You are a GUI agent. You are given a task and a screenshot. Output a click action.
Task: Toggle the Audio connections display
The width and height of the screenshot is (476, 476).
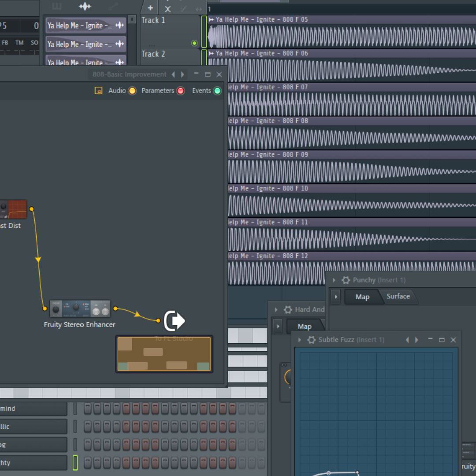point(132,91)
